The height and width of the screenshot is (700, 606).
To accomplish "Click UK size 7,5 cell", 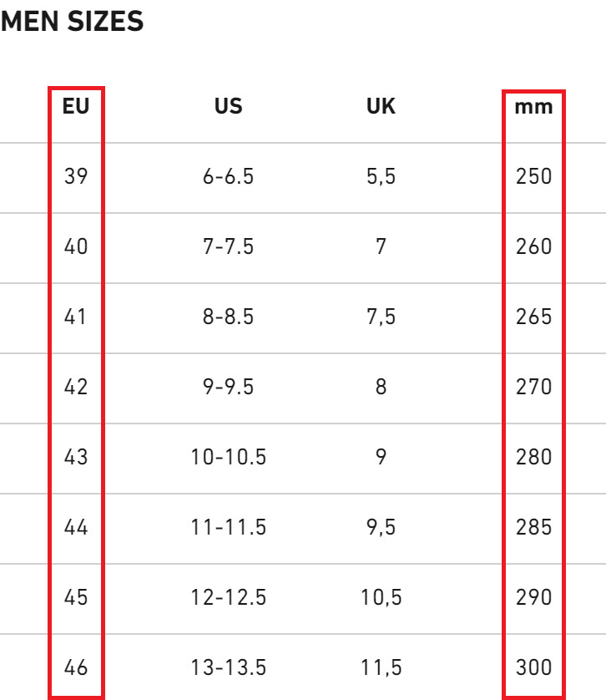I will pyautogui.click(x=381, y=317).
